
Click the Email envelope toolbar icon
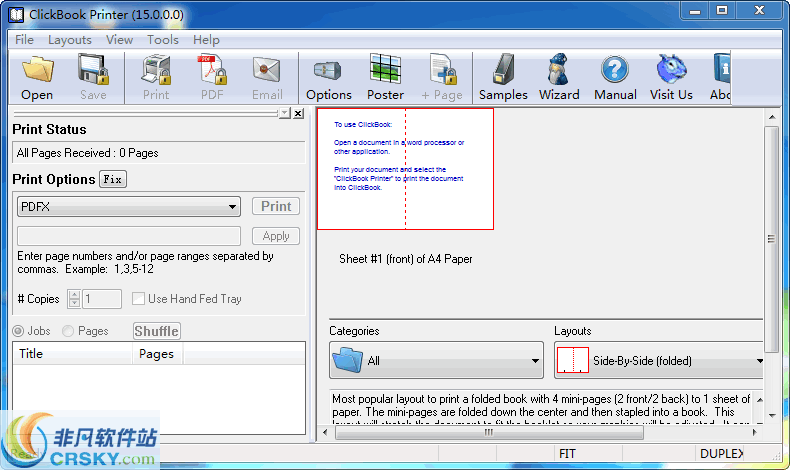pos(267,70)
